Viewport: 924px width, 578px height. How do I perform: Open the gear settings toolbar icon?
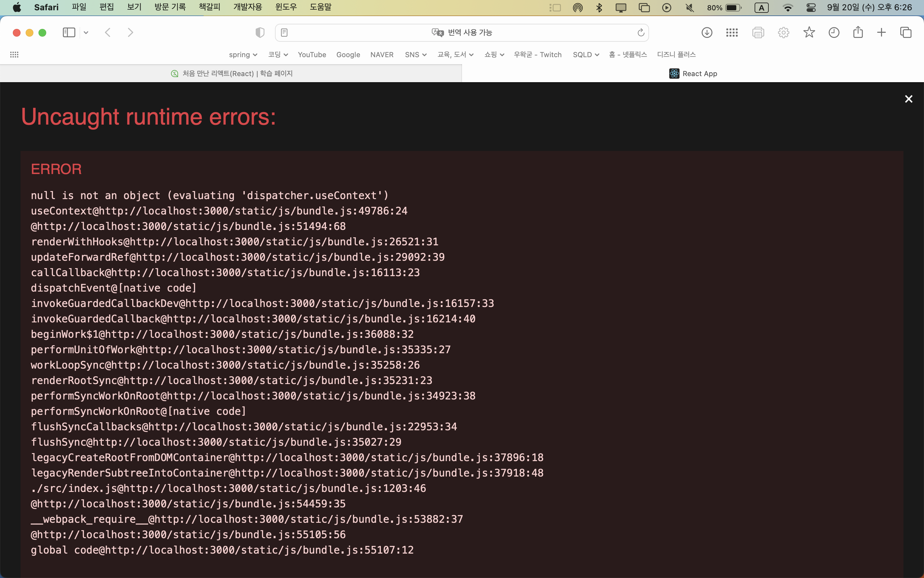click(x=783, y=32)
